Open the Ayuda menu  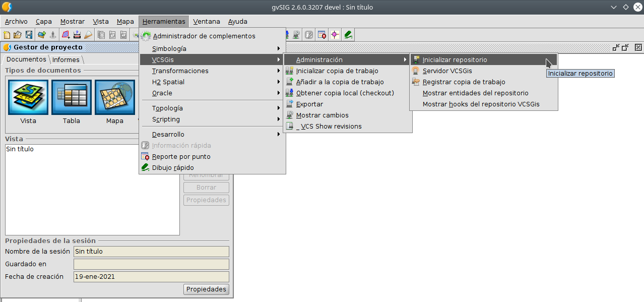(238, 21)
